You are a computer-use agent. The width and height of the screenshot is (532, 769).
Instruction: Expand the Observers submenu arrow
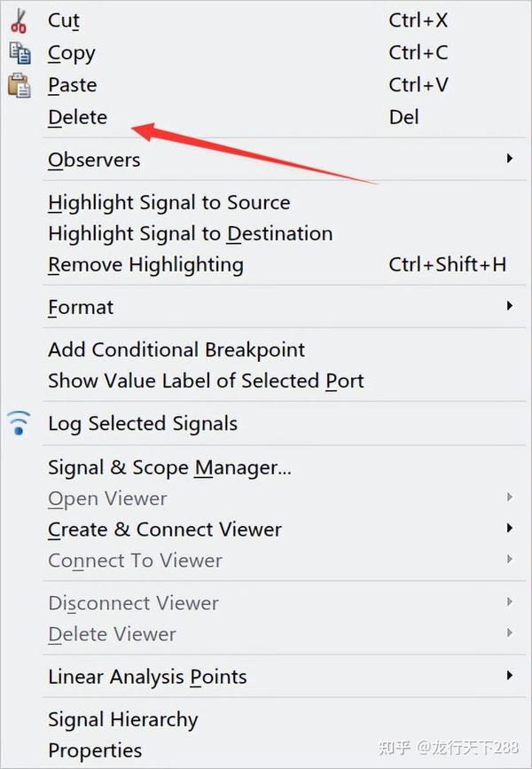510,159
